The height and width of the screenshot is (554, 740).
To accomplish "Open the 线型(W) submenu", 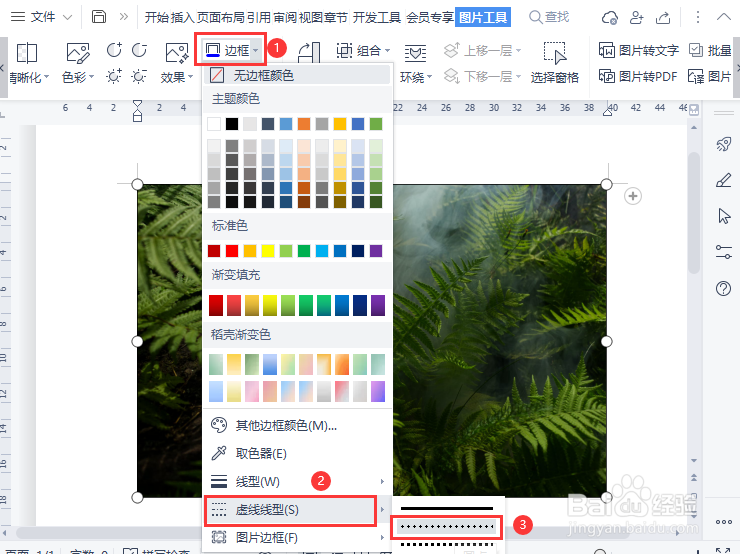I will 297,481.
